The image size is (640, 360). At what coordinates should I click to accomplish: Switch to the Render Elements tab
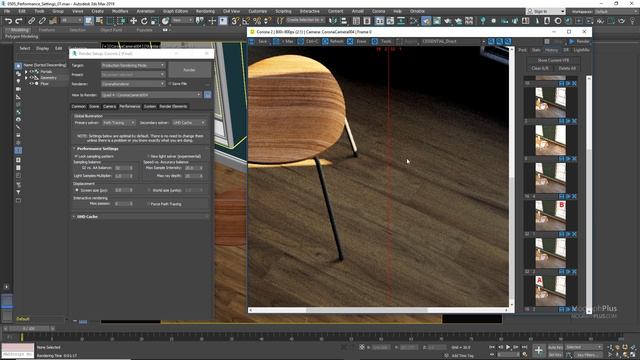click(x=173, y=106)
